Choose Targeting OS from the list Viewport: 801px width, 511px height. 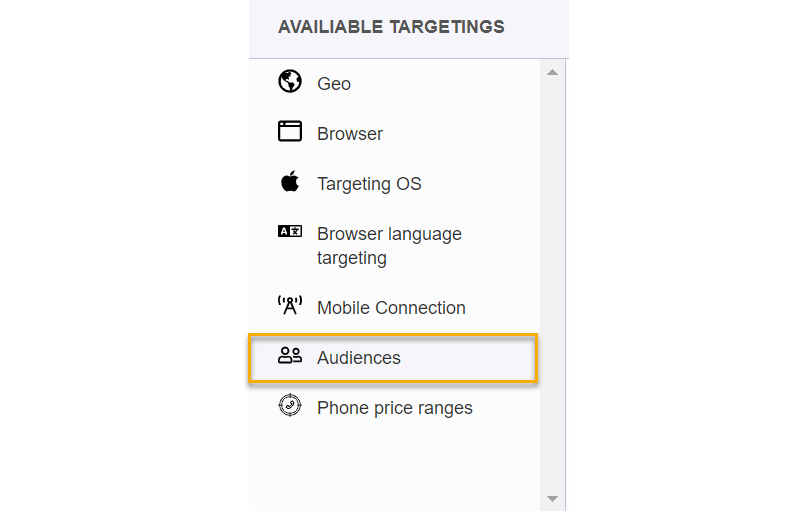click(369, 184)
